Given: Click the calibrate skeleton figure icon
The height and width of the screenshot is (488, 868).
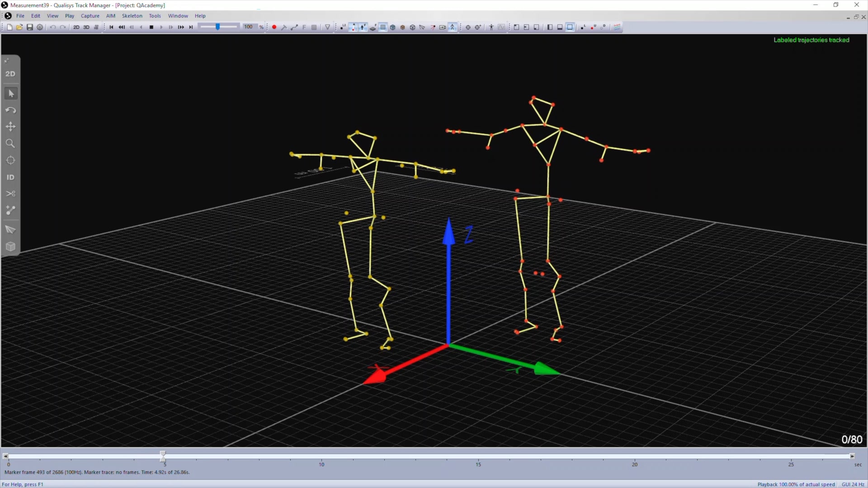Looking at the screenshot, I should pos(491,27).
